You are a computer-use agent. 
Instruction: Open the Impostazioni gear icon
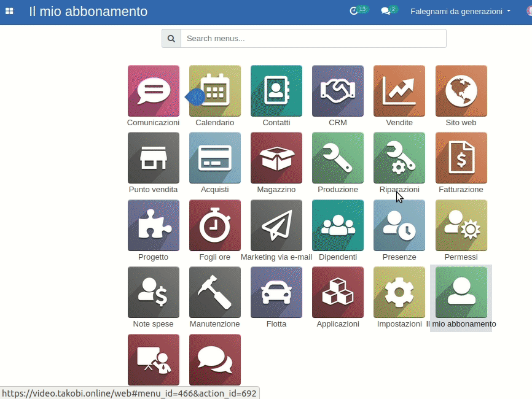[399, 292]
